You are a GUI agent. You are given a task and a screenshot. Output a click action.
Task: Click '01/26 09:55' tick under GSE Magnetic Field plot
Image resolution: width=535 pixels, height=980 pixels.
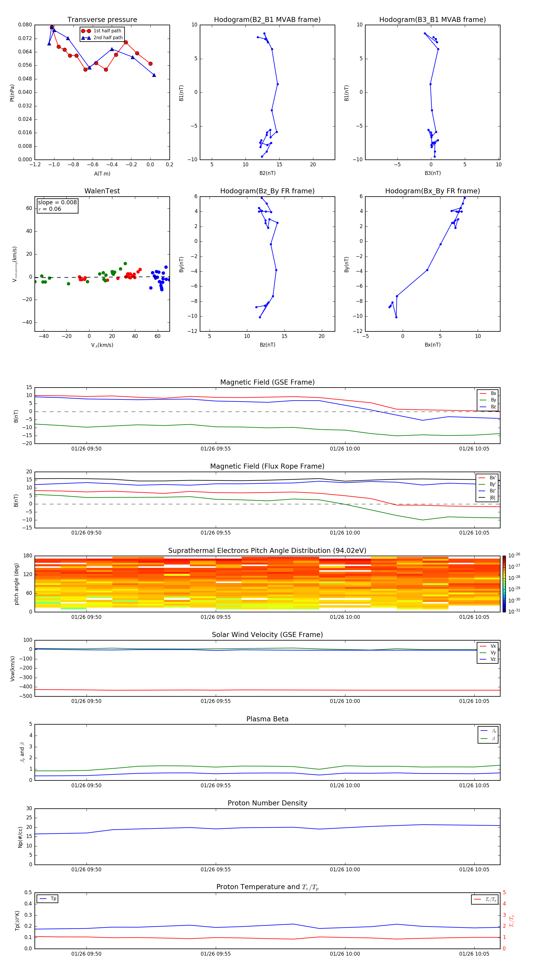point(215,449)
